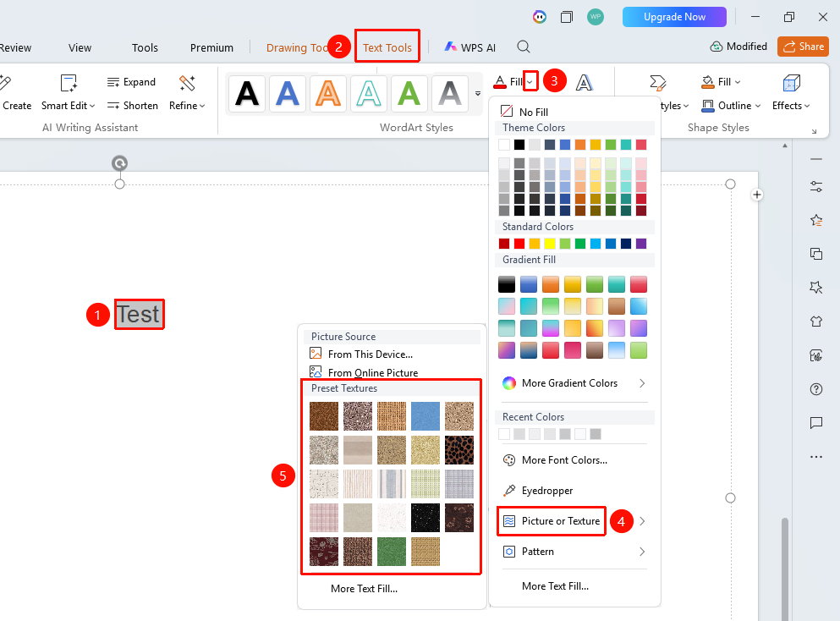Image resolution: width=840 pixels, height=621 pixels.
Task: Select the black WordArt style preset
Action: coord(247,94)
